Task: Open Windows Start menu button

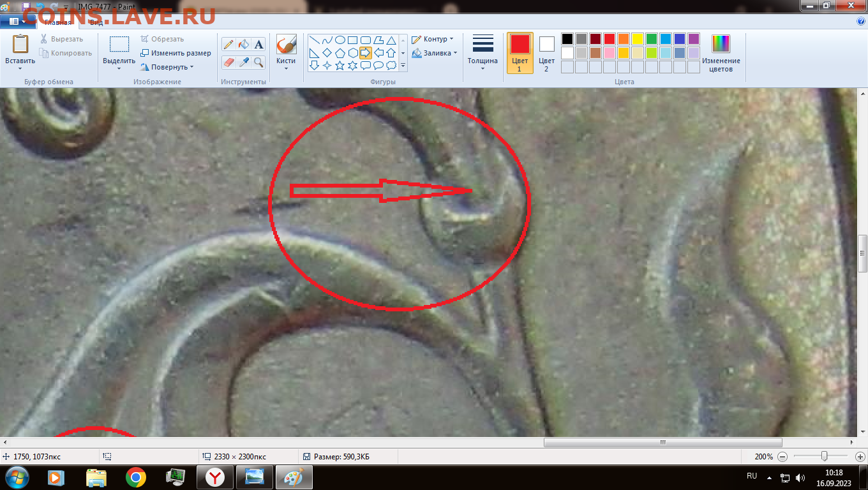Action: [17, 477]
